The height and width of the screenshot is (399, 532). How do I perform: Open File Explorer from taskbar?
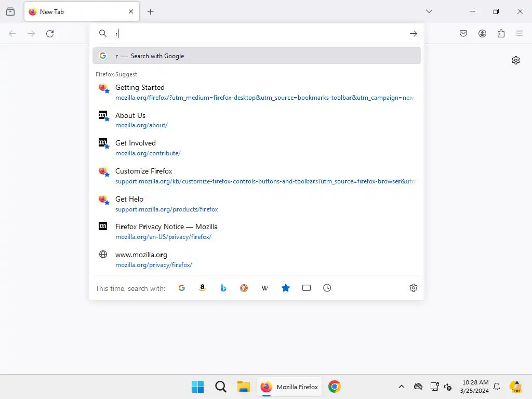243,387
